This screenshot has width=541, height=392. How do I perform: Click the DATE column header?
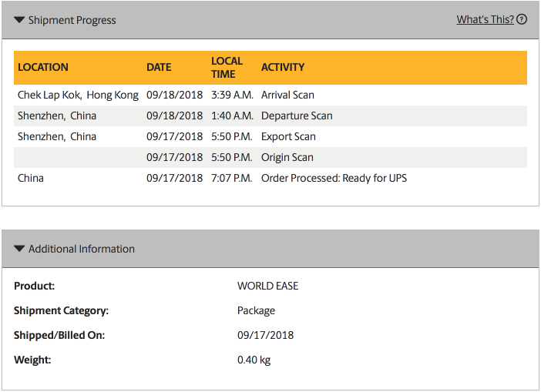(x=159, y=67)
